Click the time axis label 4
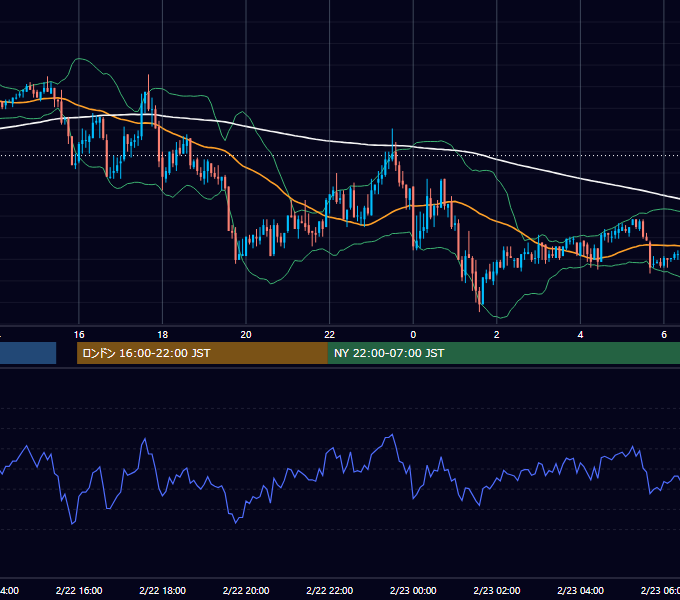Image resolution: width=680 pixels, height=600 pixels. click(580, 335)
